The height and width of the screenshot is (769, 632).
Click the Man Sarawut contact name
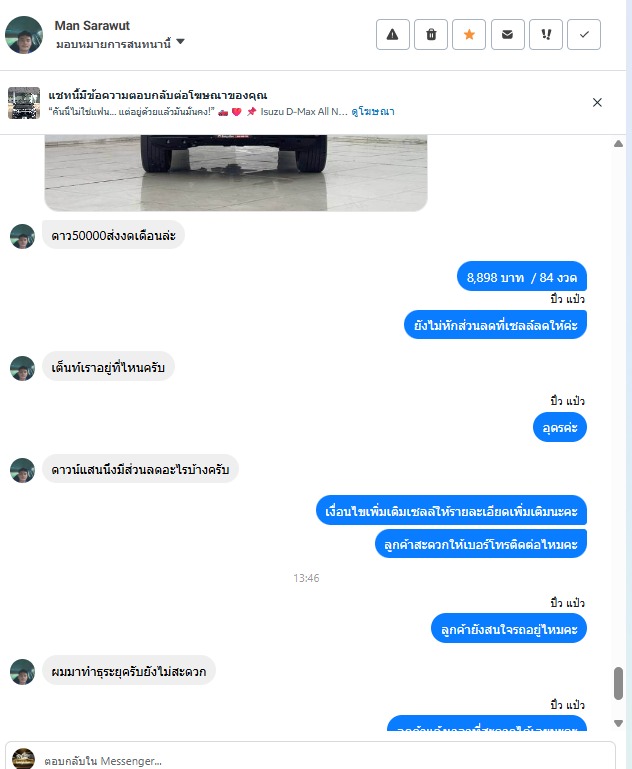point(92,26)
